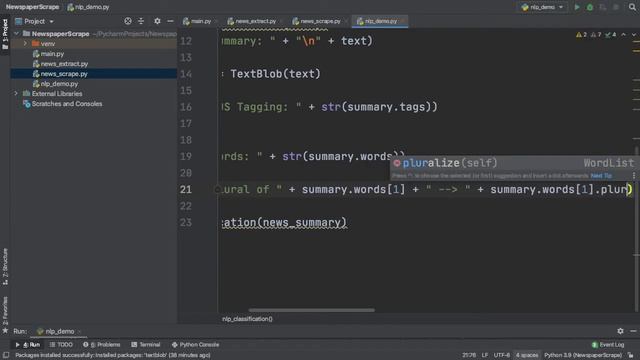The width and height of the screenshot is (640, 360).
Task: Click the horizontal editor scrollbar
Action: pos(311,310)
